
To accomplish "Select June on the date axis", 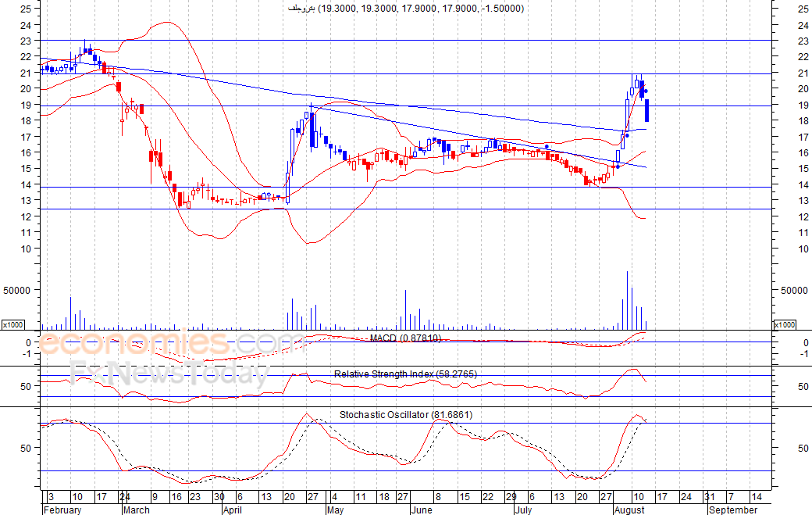I will pyautogui.click(x=421, y=510).
